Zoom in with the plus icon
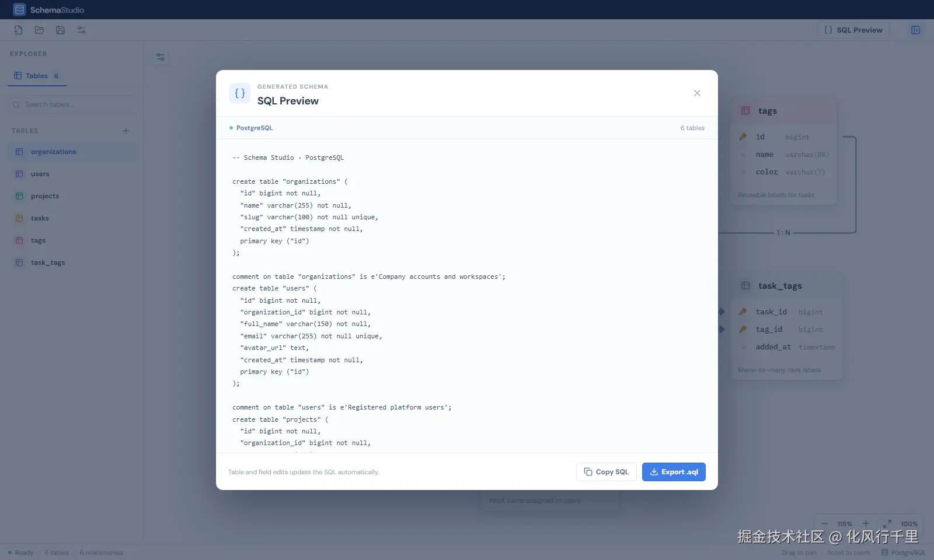Image resolution: width=934 pixels, height=560 pixels. tap(866, 524)
